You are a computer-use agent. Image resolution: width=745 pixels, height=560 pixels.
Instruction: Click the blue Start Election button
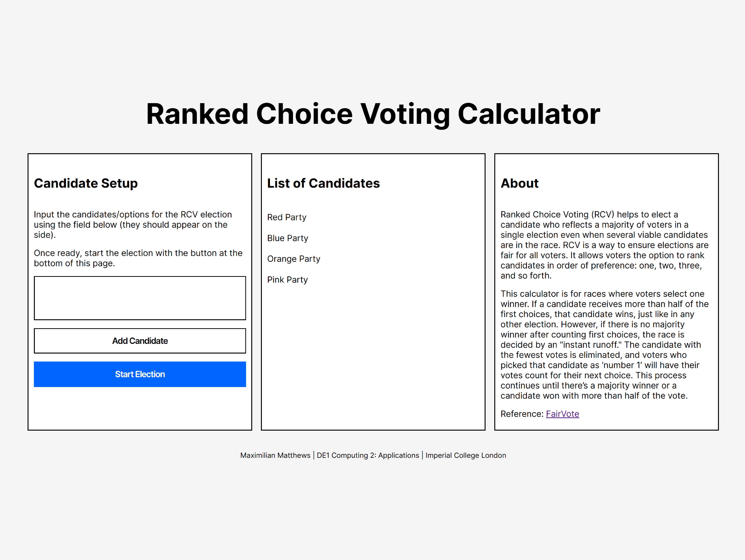coord(140,374)
